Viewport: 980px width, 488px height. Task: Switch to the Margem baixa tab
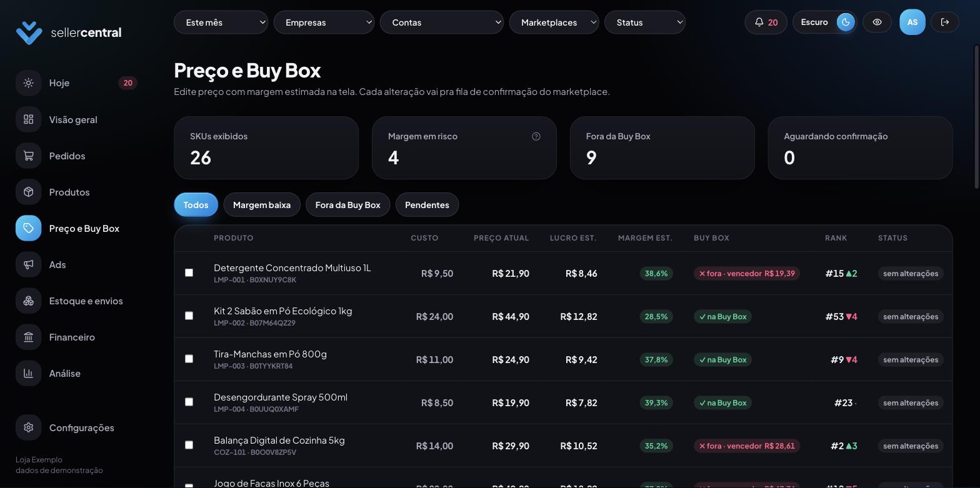(262, 205)
